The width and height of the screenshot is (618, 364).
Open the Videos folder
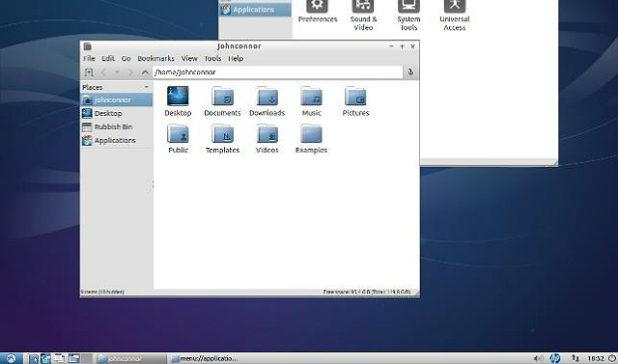click(x=267, y=139)
